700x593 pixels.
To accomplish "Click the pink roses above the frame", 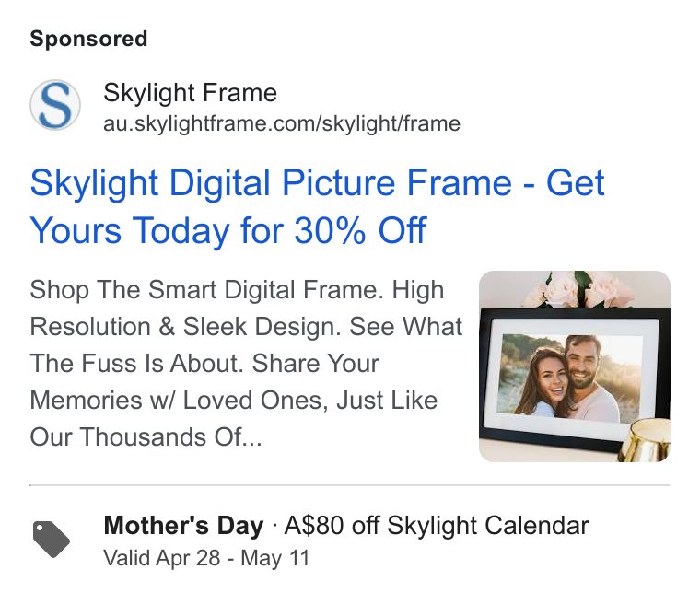I will (577, 290).
